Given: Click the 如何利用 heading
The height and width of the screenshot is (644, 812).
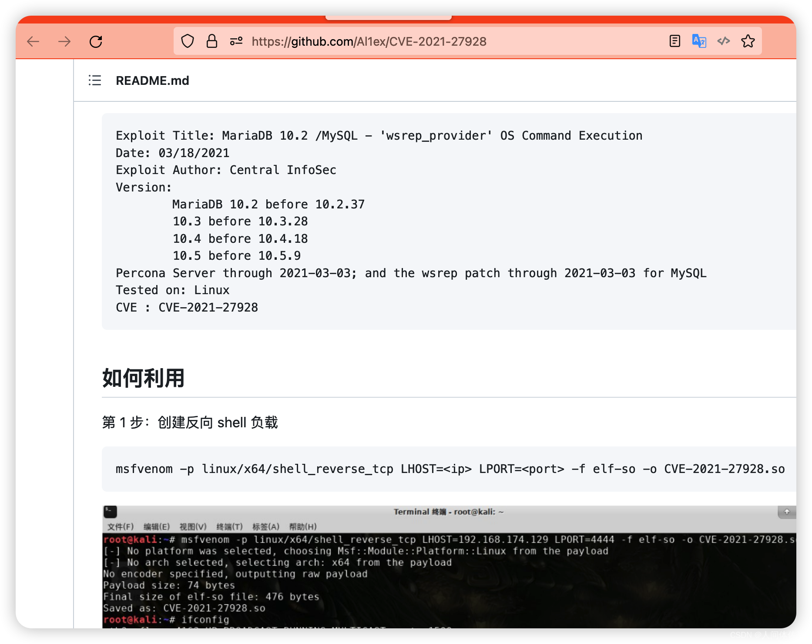Looking at the screenshot, I should click(x=144, y=378).
